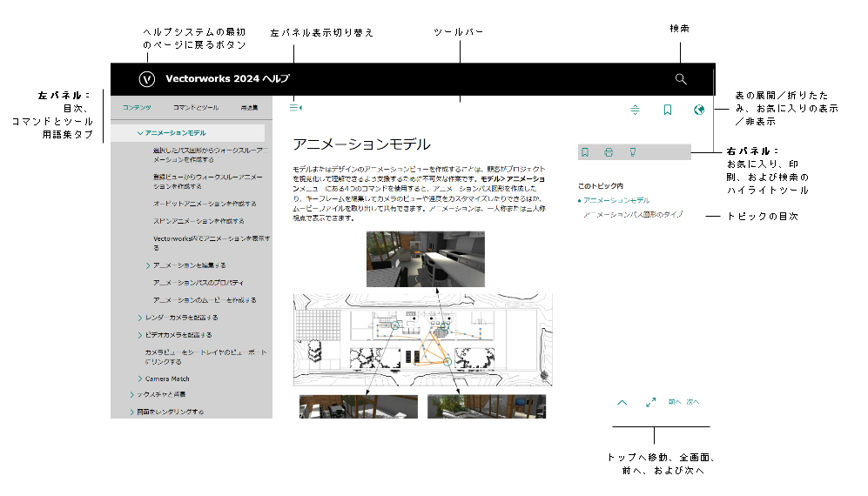Viewport: 868px width, 496px height.
Task: Click the print icon in right panel
Action: [x=609, y=152]
